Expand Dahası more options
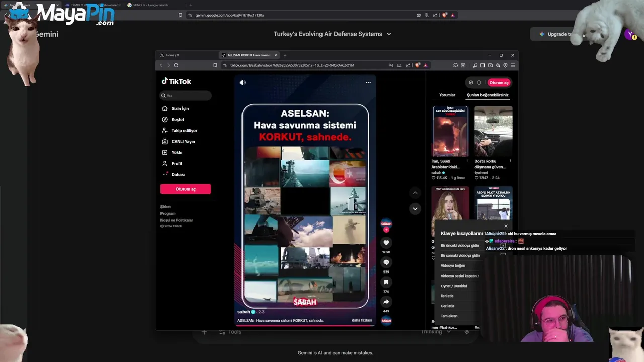Image resolution: width=644 pixels, height=362 pixels. 173,175
